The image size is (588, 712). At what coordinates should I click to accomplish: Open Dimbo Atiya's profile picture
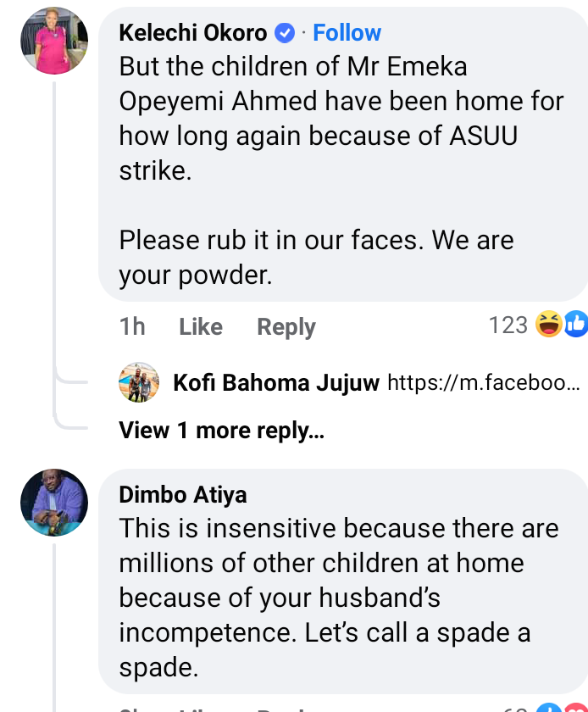coord(54,503)
